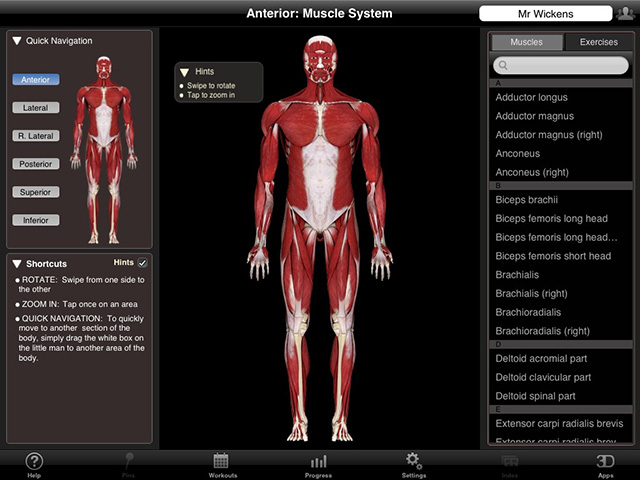Screen dimensions: 640x480
Task: Collapse the Shortcuts section
Action: [18, 263]
